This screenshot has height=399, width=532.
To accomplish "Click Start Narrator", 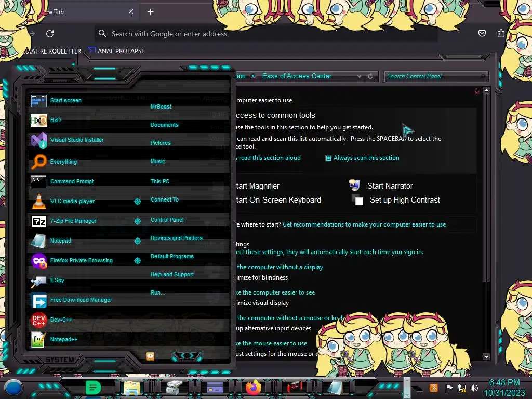I will 381,186.
